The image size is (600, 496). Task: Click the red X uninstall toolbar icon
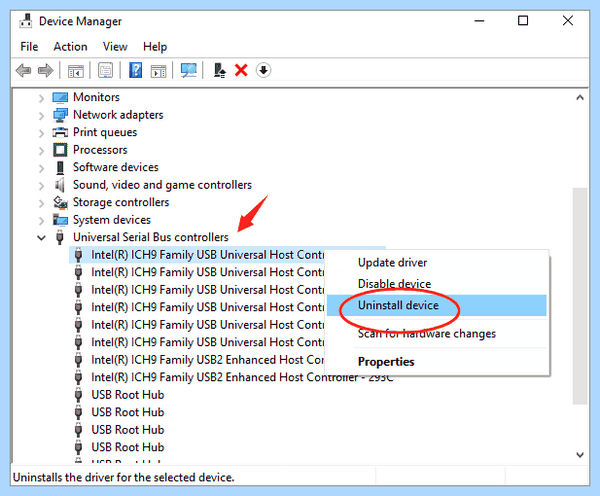(241, 70)
